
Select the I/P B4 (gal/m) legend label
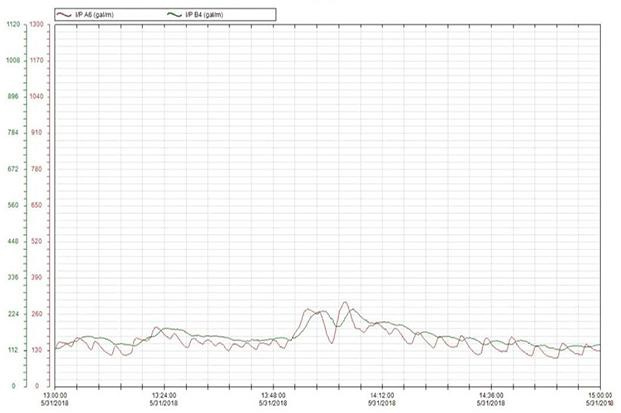coord(204,15)
